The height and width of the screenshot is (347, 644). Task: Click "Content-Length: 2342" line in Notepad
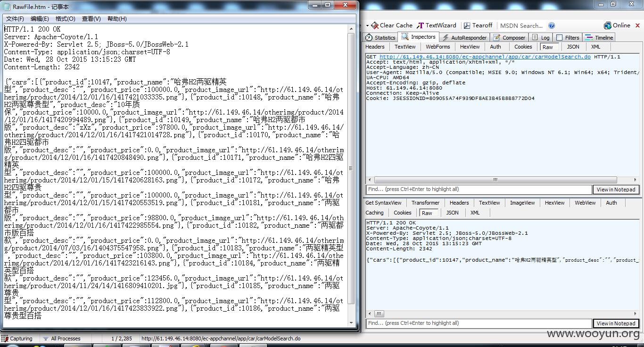(x=42, y=67)
